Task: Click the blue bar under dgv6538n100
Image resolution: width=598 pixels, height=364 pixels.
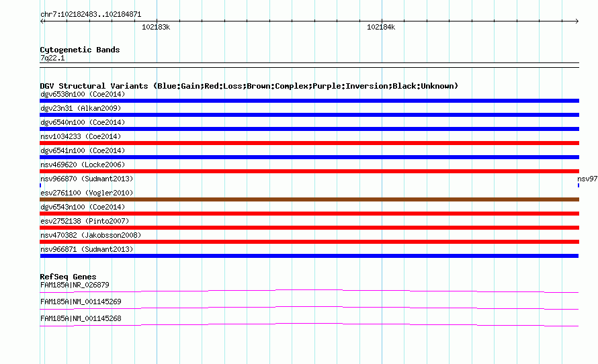Action: pos(309,101)
